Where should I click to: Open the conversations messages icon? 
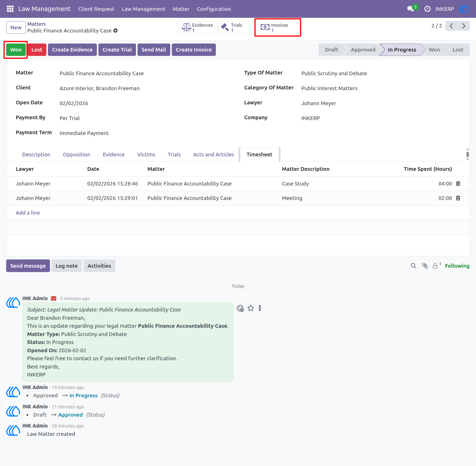[411, 9]
